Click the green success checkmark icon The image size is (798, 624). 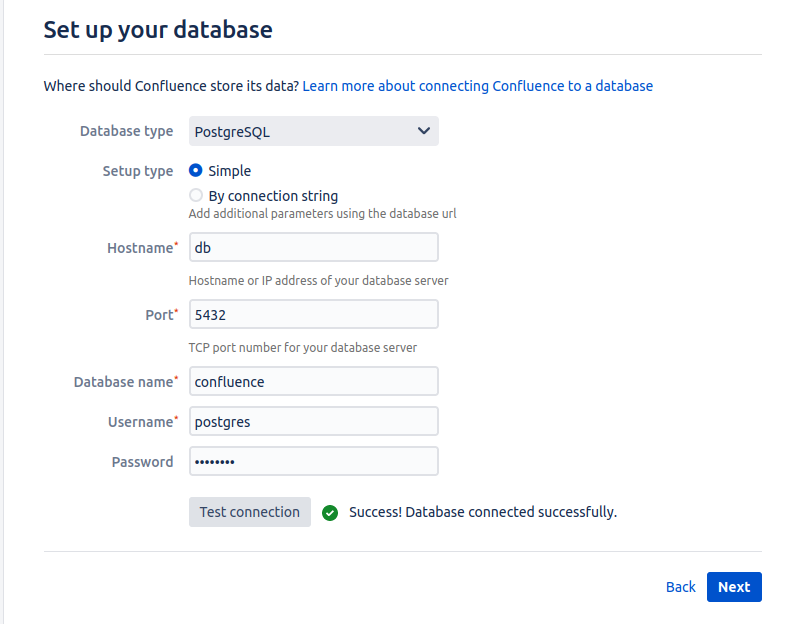(x=330, y=513)
